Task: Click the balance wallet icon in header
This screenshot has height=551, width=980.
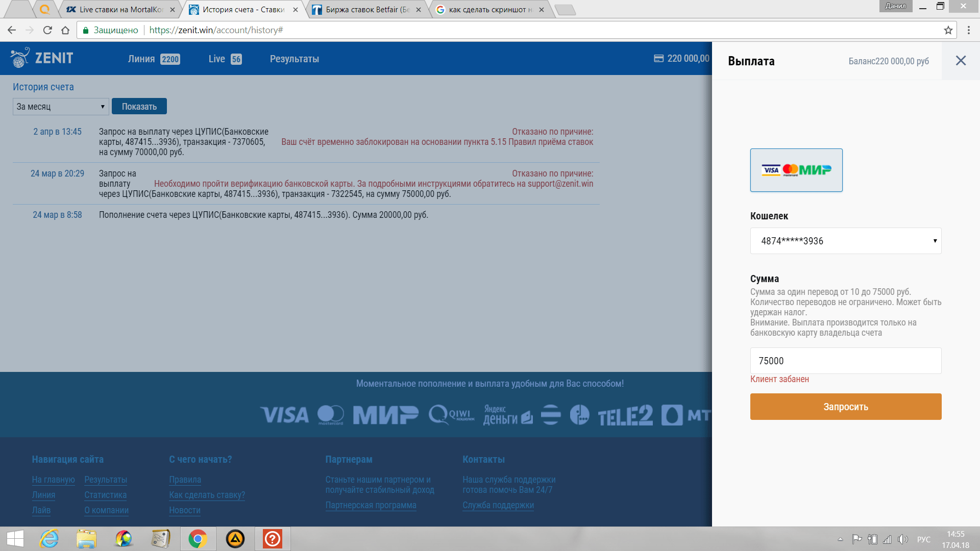Action: tap(658, 59)
